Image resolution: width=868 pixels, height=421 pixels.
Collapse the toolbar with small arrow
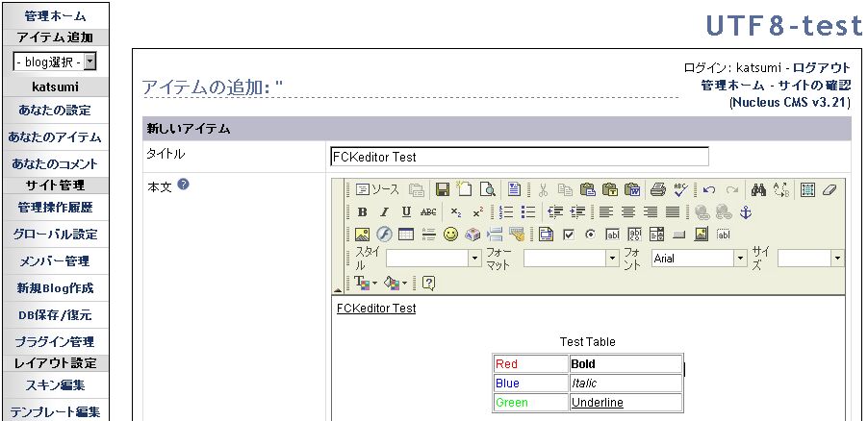(x=337, y=289)
